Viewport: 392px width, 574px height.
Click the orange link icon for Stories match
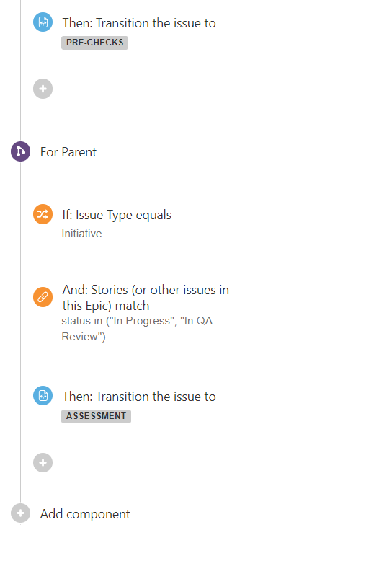(43, 296)
